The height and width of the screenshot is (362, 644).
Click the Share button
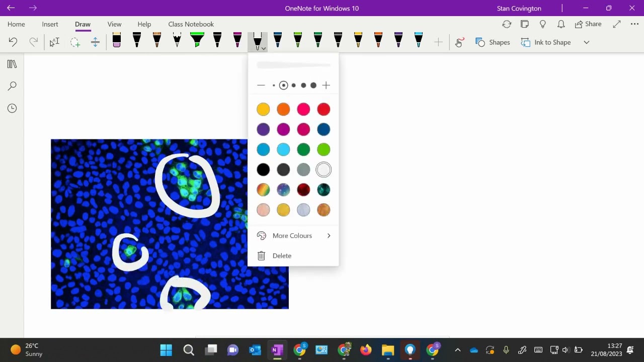(x=588, y=24)
